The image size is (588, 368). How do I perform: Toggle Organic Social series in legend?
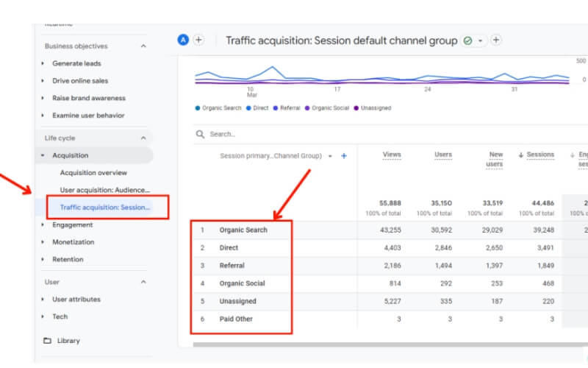[327, 108]
